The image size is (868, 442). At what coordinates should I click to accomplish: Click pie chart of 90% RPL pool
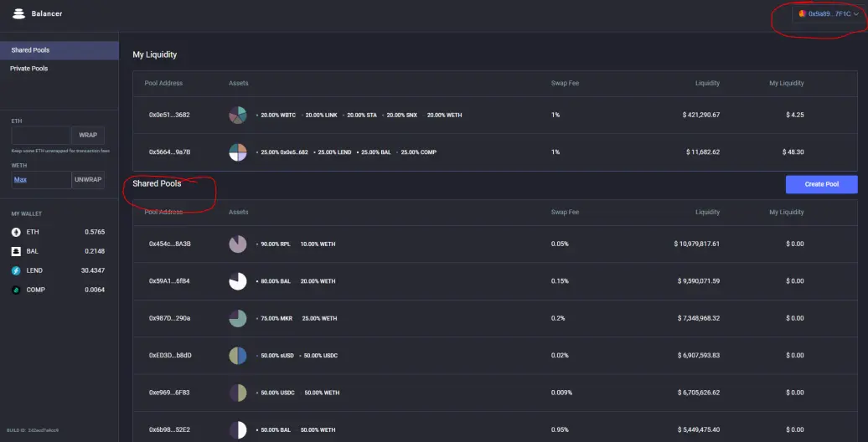237,244
